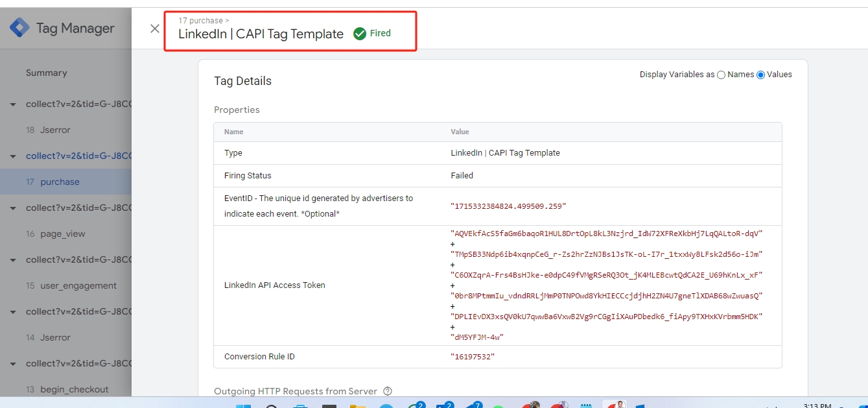868x408 pixels.
Task: Collapse the collect request above 16 page_view
Action: click(13, 208)
